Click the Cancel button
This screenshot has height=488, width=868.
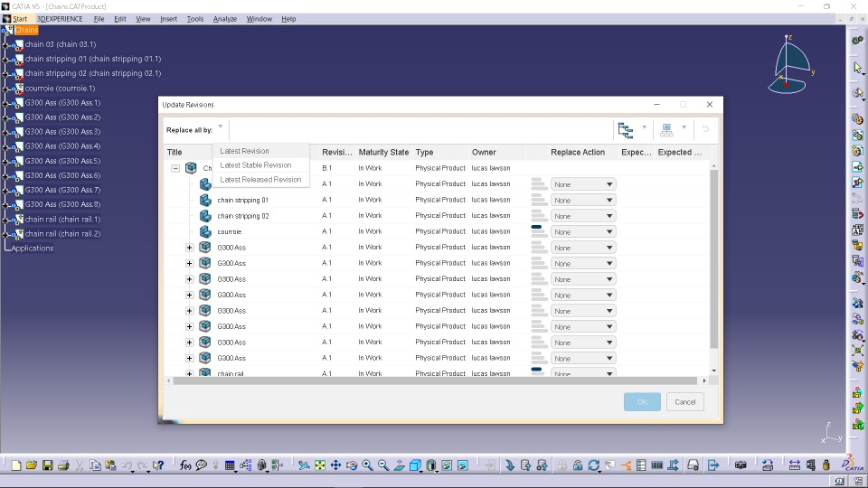tap(684, 401)
